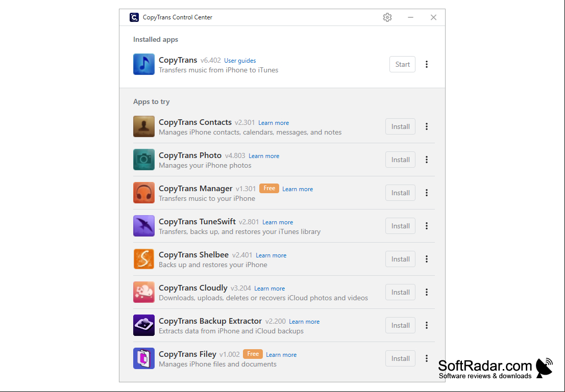This screenshot has width=565, height=392.
Task: Click the CopyTrans Backup Extractor icon
Action: (144, 325)
